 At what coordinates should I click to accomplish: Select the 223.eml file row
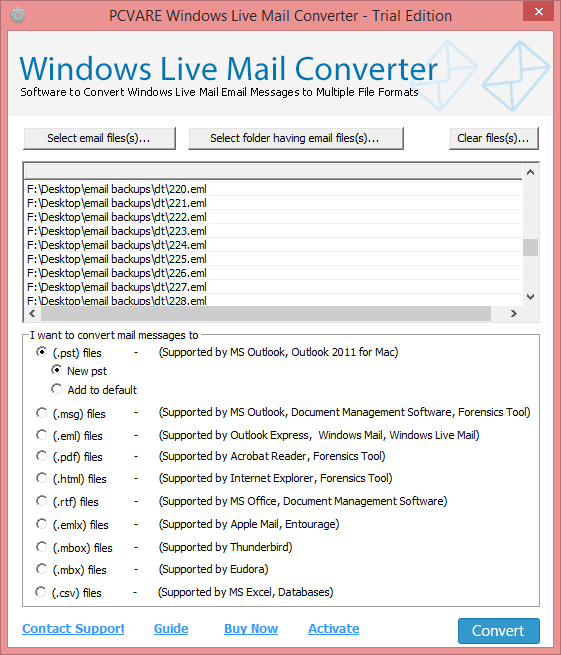(x=273, y=231)
